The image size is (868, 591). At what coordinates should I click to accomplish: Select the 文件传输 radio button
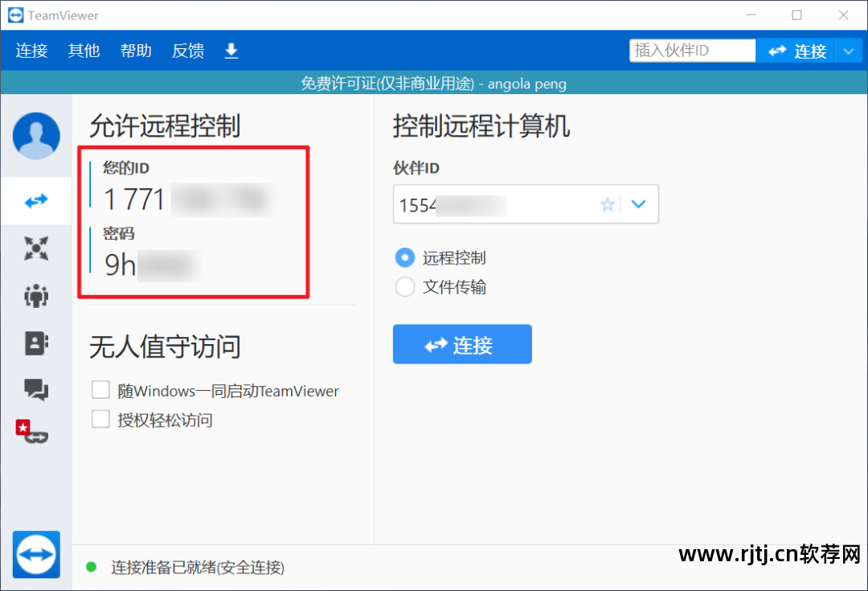404,287
